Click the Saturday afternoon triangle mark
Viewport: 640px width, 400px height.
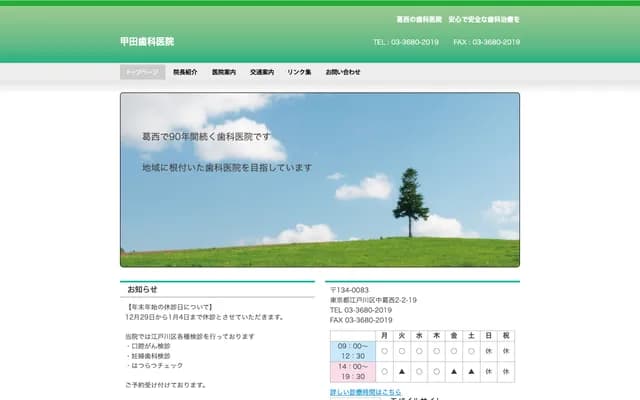[471, 371]
